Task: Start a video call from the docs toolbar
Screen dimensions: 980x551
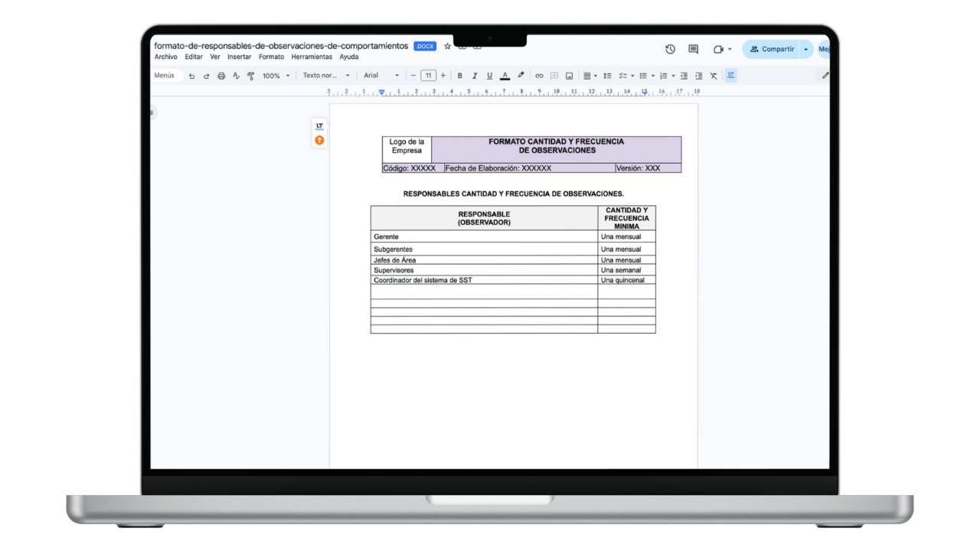Action: [x=718, y=49]
